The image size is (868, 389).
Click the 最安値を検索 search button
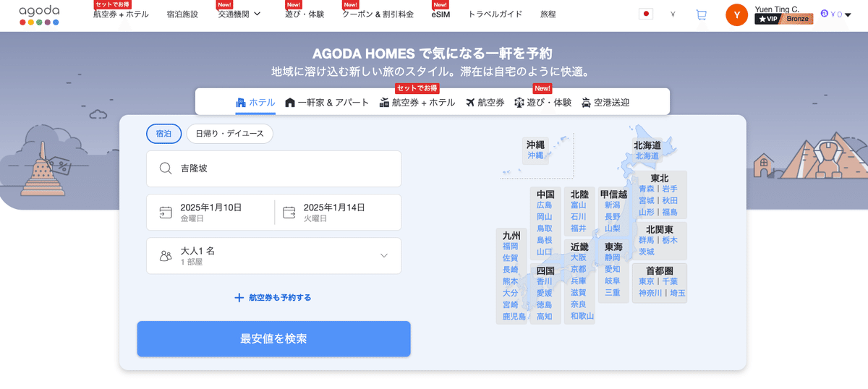[x=273, y=339]
